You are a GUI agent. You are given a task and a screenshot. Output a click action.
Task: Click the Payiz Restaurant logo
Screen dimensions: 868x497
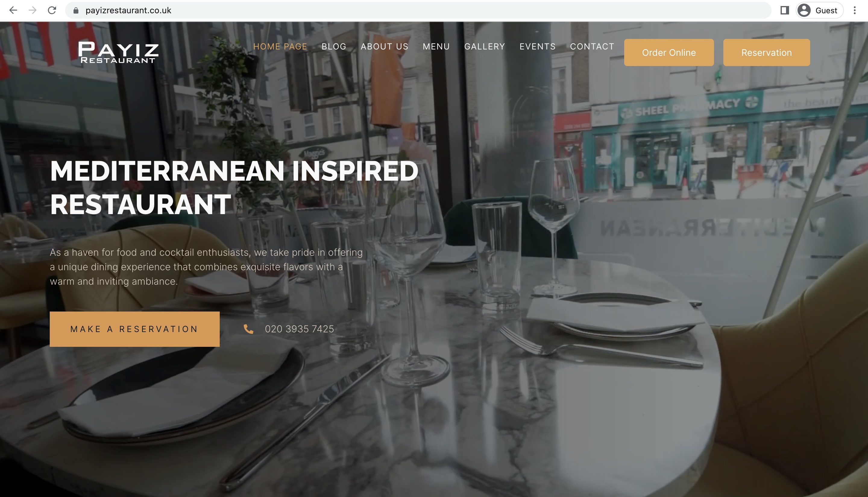point(118,52)
